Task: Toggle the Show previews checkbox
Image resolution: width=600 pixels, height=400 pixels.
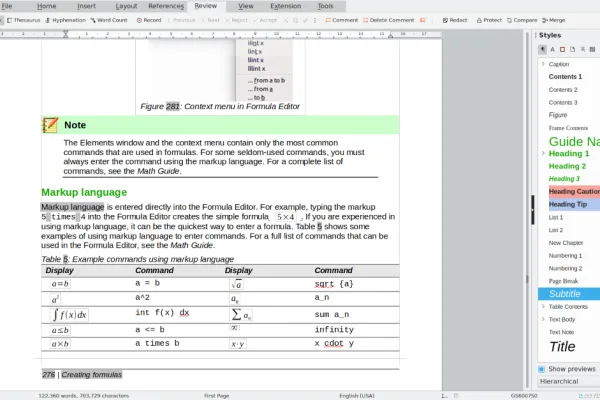Action: pos(541,369)
